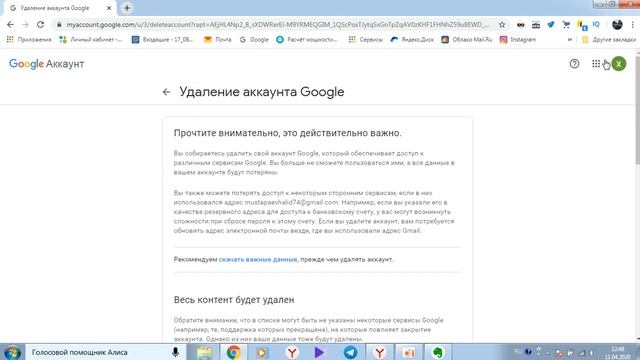The height and width of the screenshot is (360, 640).
Task: Bookmark this page with the star icon
Action: pyautogui.click(x=502, y=25)
